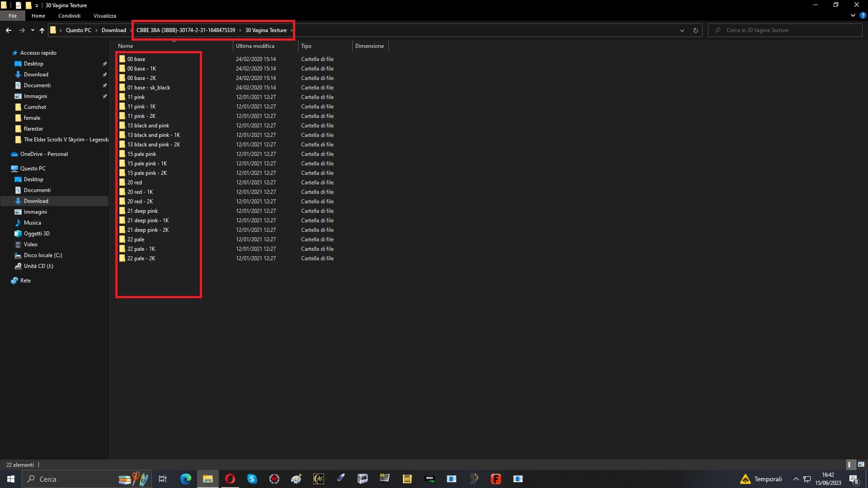
Task: Click the Properties icon in quick access toolbar
Action: point(19,5)
